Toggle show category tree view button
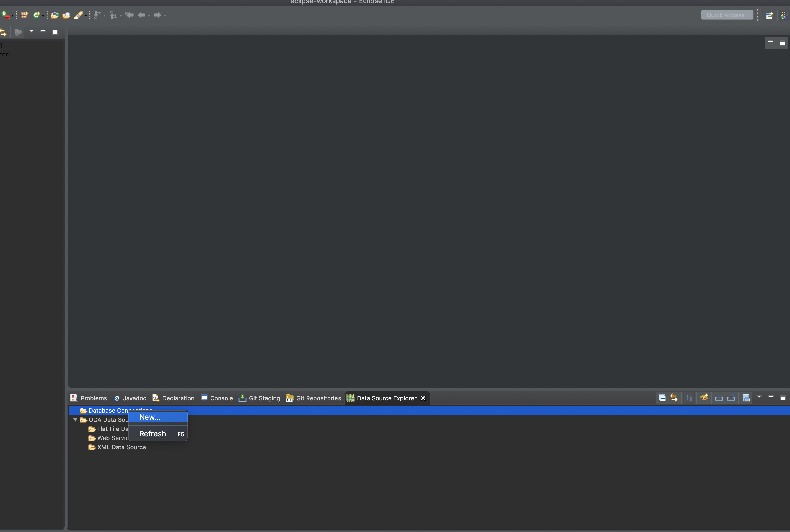The height and width of the screenshot is (532, 790). click(689, 398)
